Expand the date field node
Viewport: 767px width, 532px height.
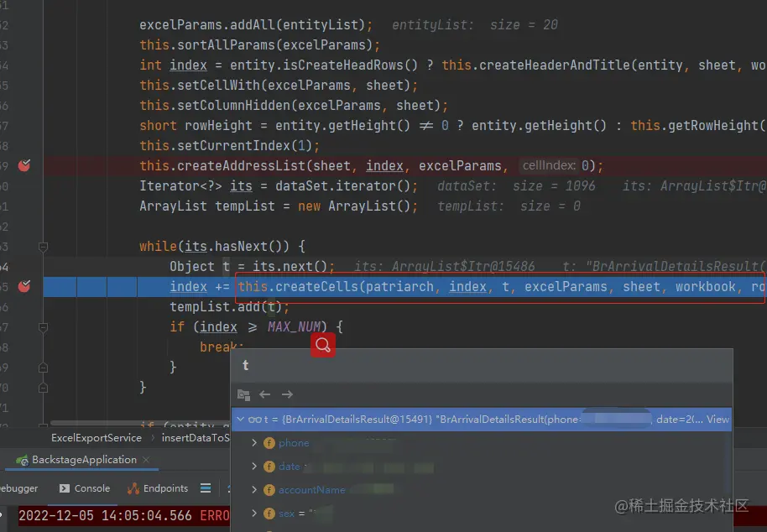(254, 466)
